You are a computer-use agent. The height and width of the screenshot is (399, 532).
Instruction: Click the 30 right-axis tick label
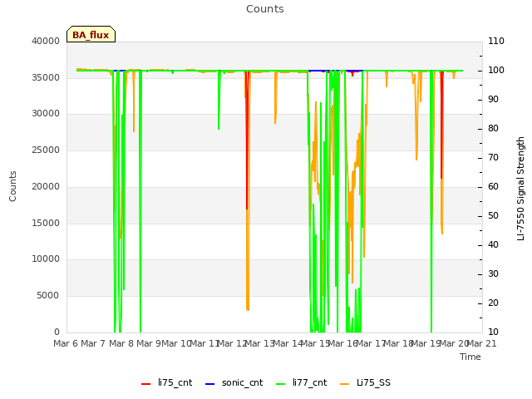click(x=493, y=273)
